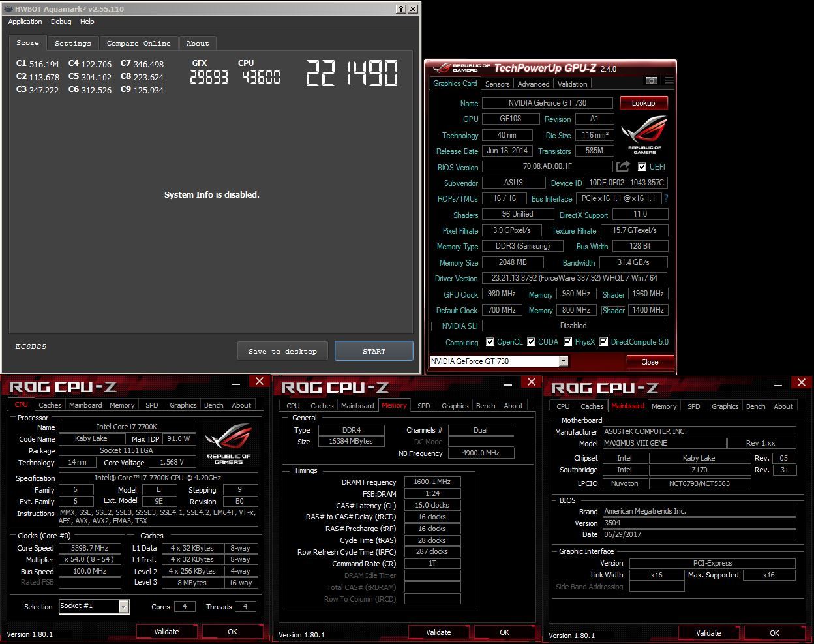Click the Driver Version field in GPU-Z
The width and height of the screenshot is (814, 644).
click(575, 278)
